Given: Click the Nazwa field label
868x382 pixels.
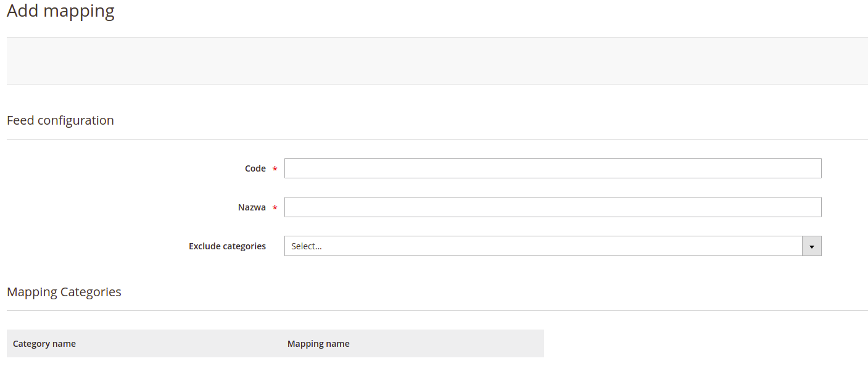Looking at the screenshot, I should point(252,207).
